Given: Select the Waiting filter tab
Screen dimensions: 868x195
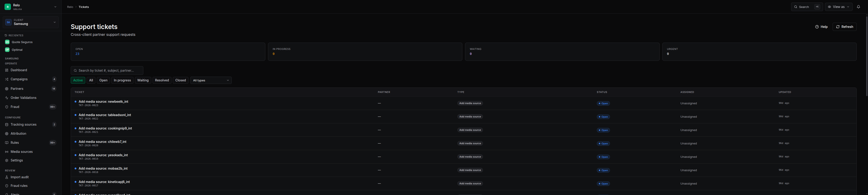Looking at the screenshot, I should [143, 80].
